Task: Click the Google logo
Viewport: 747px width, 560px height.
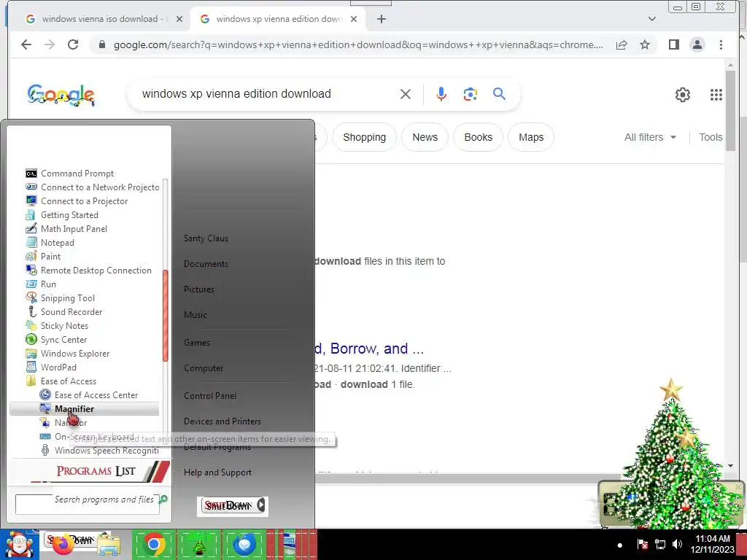Action: pos(61,94)
